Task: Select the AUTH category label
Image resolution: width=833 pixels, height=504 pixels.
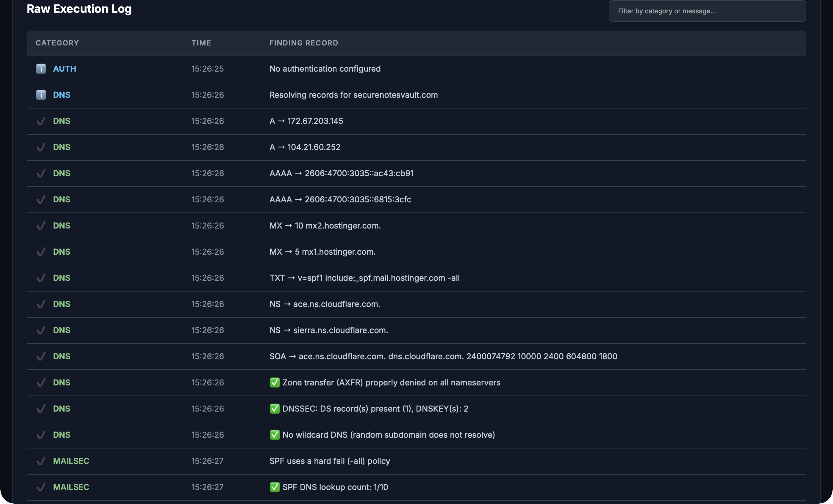Action: click(64, 69)
